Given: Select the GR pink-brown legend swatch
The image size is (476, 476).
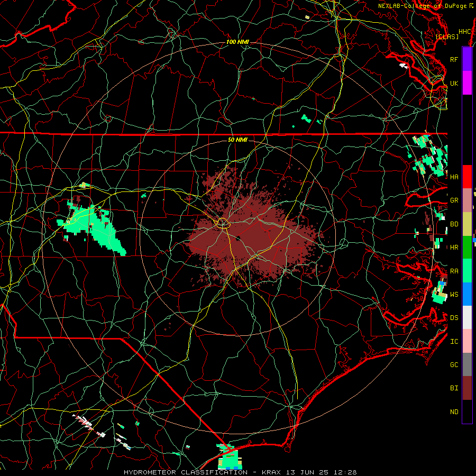Looking at the screenshot, I should pyautogui.click(x=467, y=200).
